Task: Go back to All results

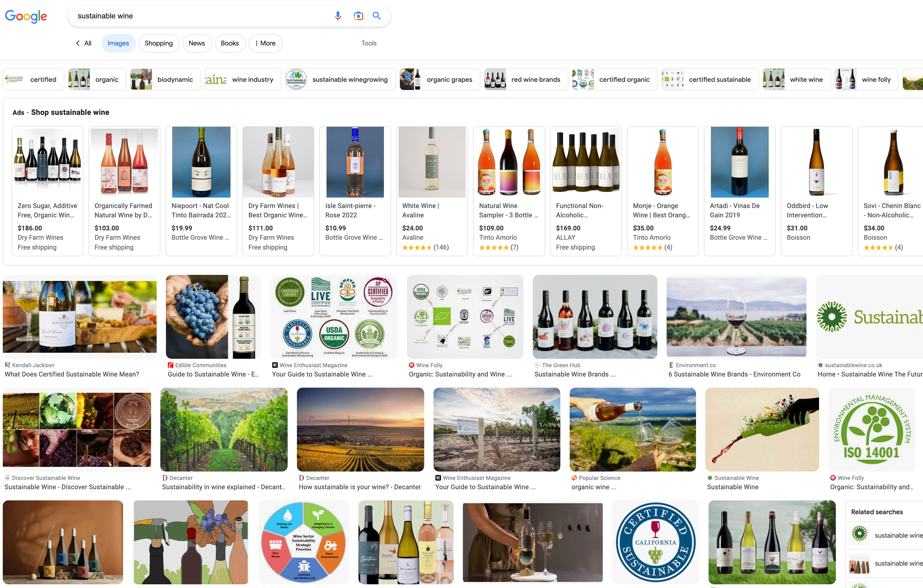Action: click(x=84, y=43)
